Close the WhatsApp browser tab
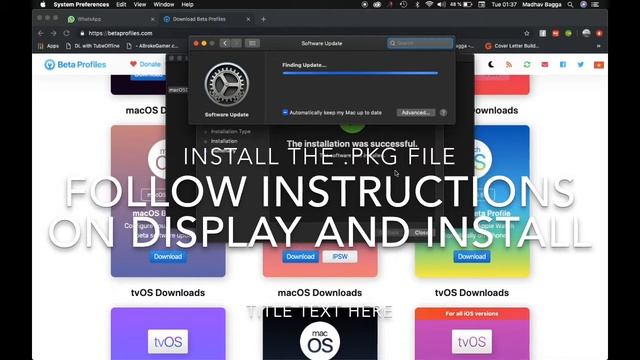The height and width of the screenshot is (360, 640). click(152, 19)
